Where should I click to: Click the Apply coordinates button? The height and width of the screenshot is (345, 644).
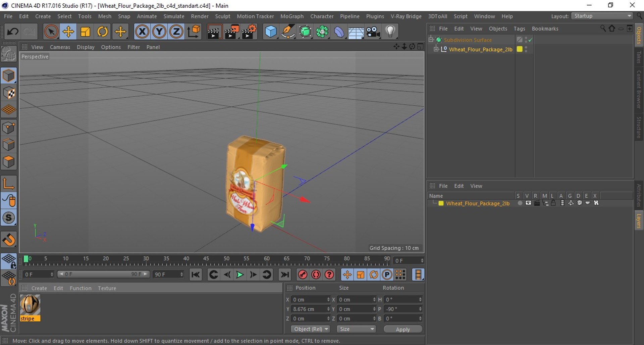[x=403, y=329]
